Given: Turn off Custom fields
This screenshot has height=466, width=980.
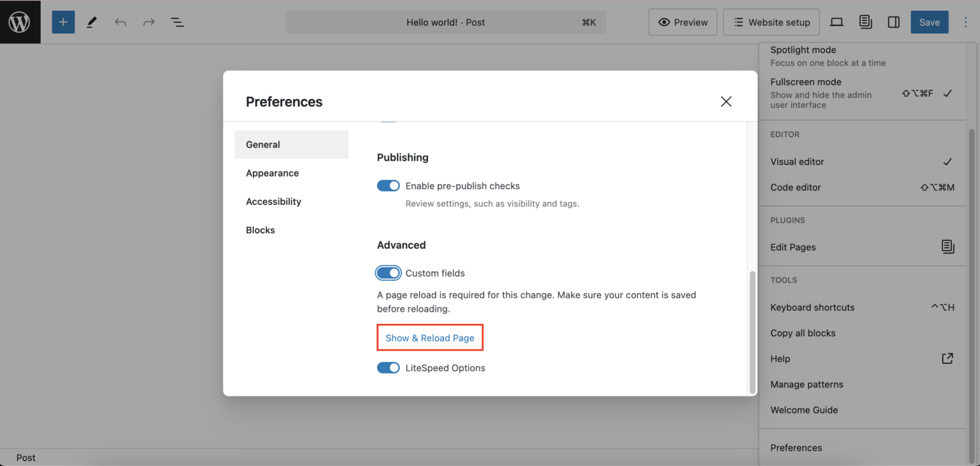Looking at the screenshot, I should point(389,273).
